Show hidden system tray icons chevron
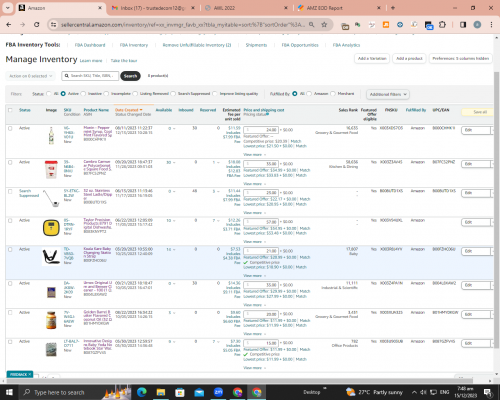The image size is (500, 400). point(414,392)
